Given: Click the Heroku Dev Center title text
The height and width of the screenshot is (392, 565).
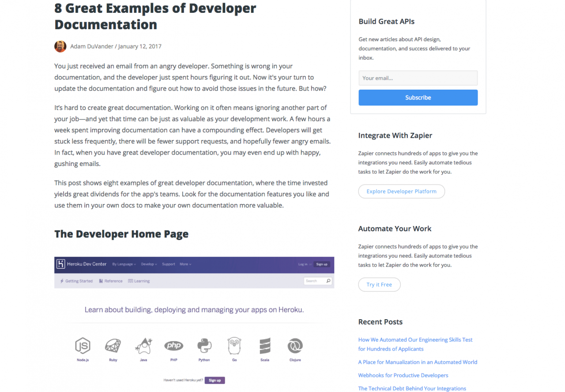Looking at the screenshot, I should [x=87, y=264].
